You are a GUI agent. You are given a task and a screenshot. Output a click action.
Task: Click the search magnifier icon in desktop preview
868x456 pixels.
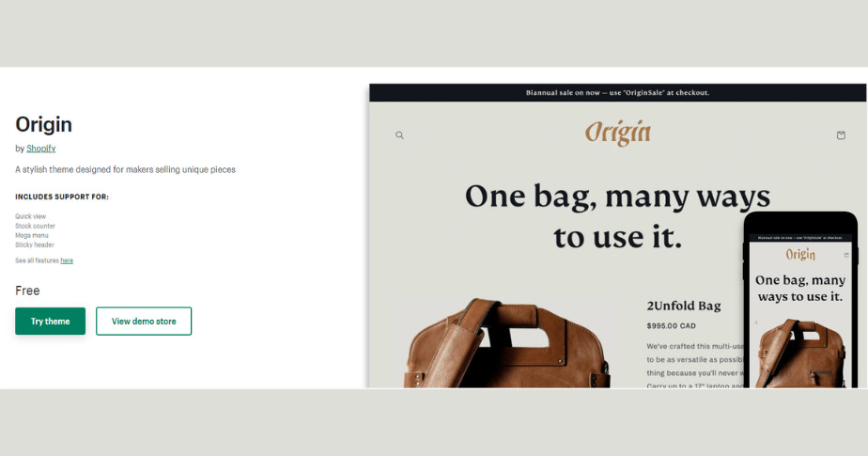coord(399,135)
